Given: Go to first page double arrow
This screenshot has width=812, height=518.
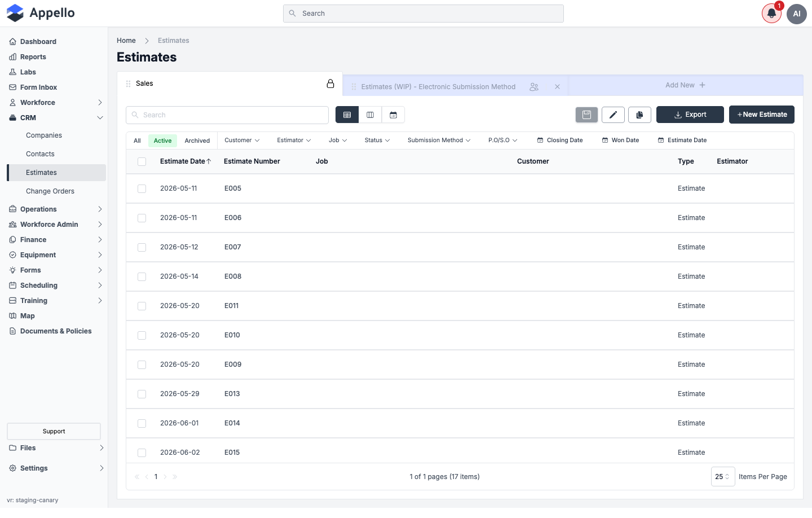Looking at the screenshot, I should 137,477.
